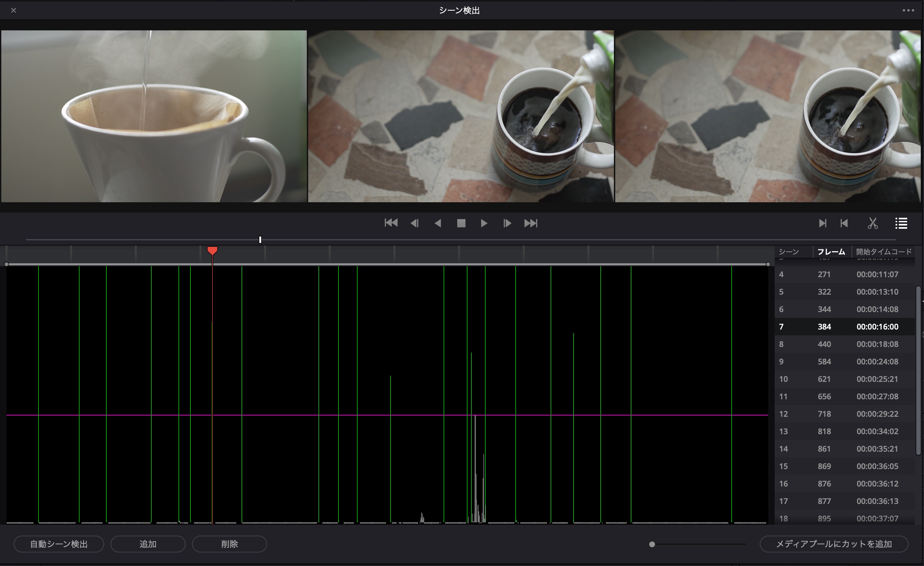
Task: Jump to last frame with skip-forward icon
Action: 531,224
